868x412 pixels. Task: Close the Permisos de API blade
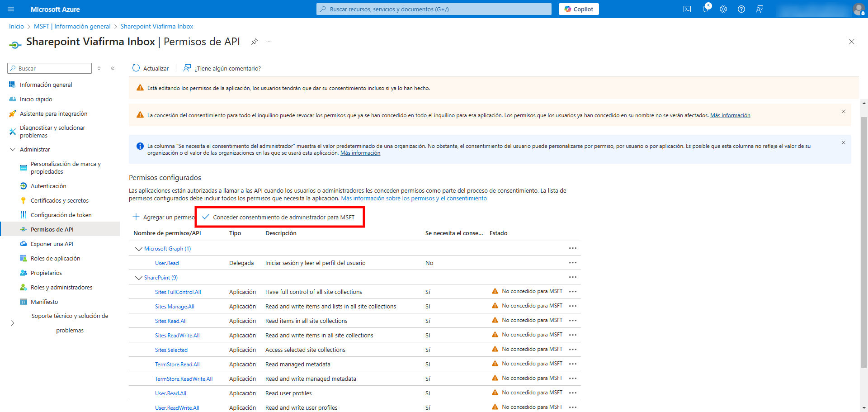[852, 42]
